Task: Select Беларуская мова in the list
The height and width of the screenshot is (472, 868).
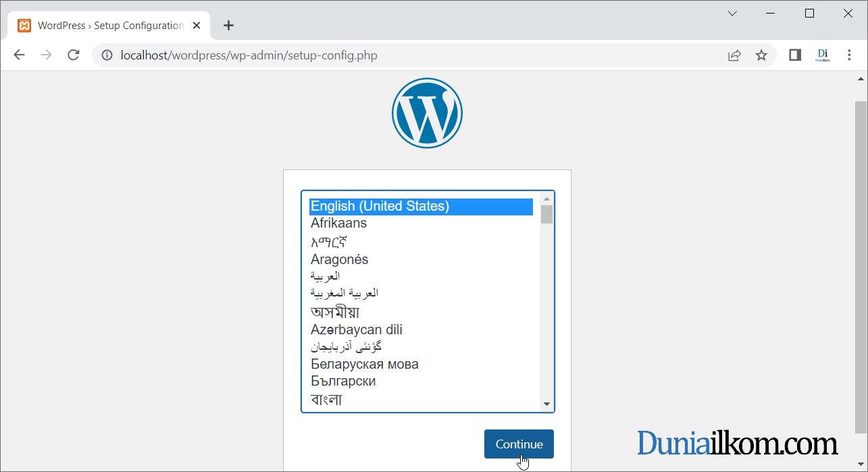Action: coord(421,364)
